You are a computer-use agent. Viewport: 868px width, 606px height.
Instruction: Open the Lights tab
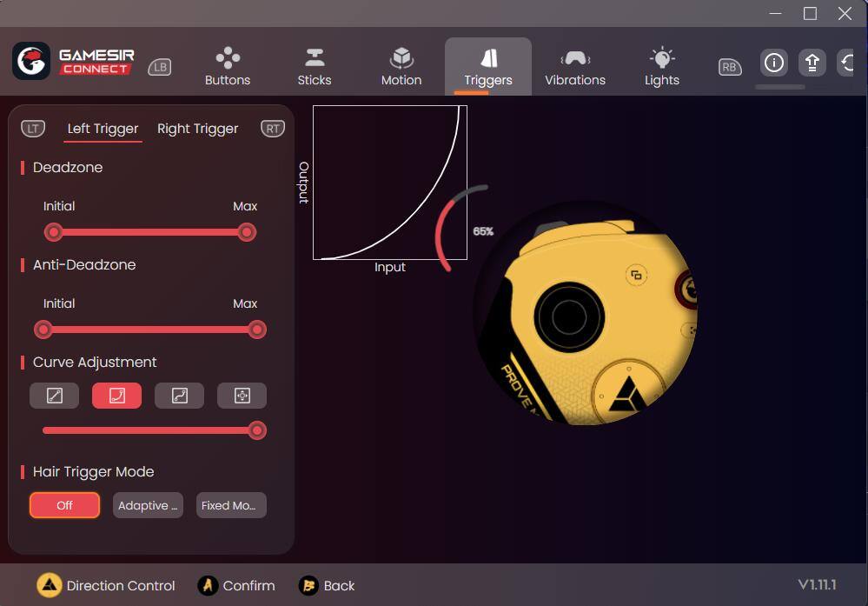(661, 67)
